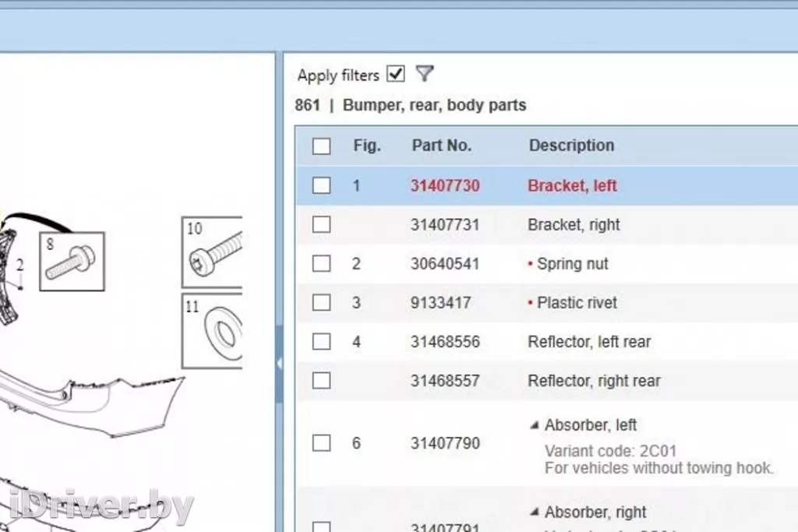Select the Absorber, left description

point(591,425)
